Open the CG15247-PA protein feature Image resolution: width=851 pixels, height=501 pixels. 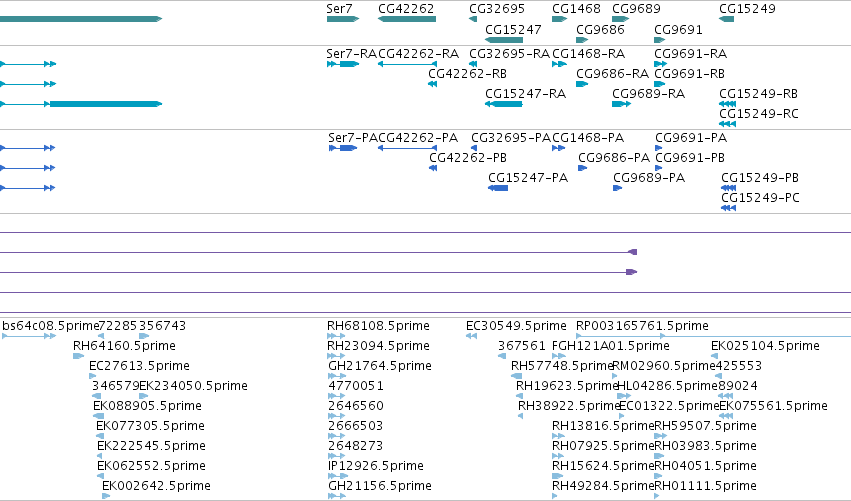(498, 188)
